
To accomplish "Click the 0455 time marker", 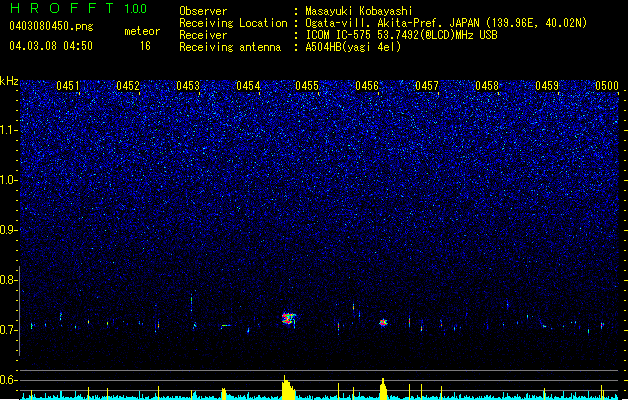I will coord(307,86).
